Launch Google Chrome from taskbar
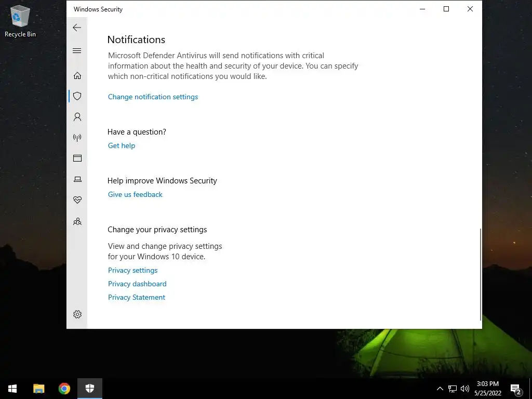This screenshot has height=399, width=532. pyautogui.click(x=64, y=389)
